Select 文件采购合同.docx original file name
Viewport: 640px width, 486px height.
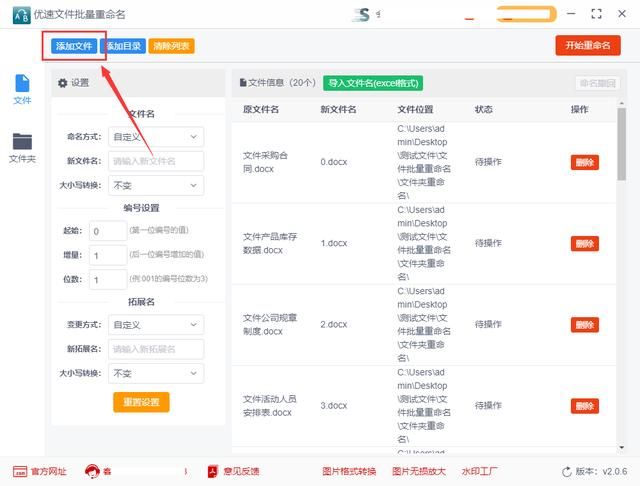tap(265, 162)
